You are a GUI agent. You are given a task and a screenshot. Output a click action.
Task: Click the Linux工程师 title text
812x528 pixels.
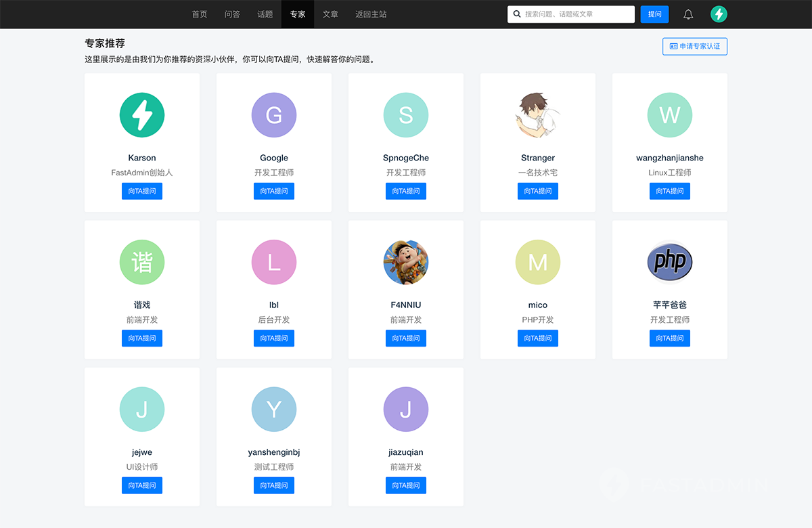(670, 173)
